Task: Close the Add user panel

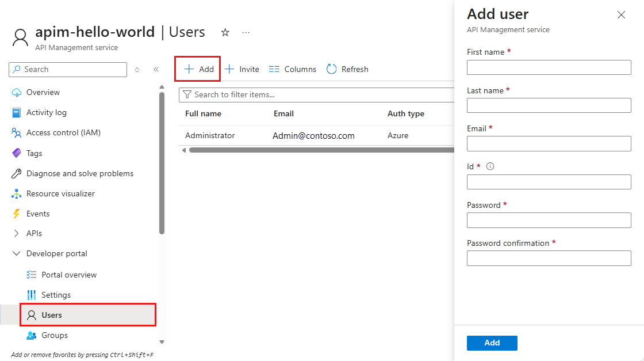Action: (x=621, y=15)
